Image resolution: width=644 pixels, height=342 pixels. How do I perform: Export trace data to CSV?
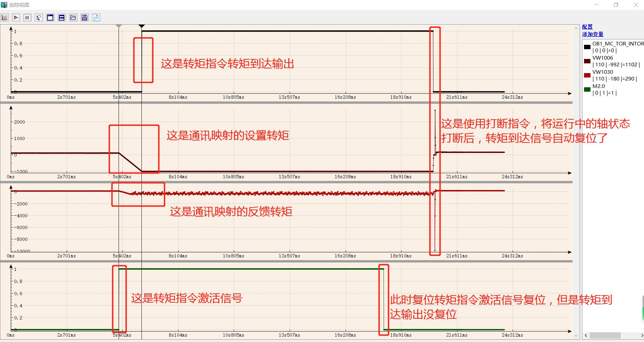point(96,18)
